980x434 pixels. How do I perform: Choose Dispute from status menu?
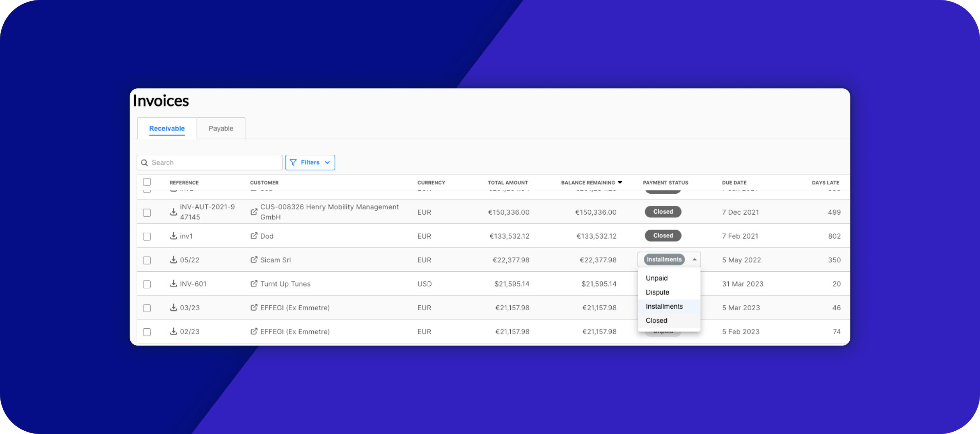[657, 292]
